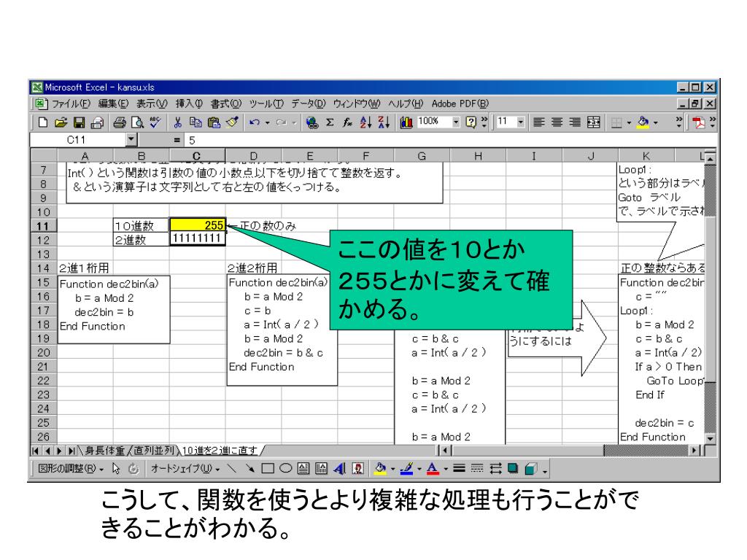Open the AutoShapes (オートシェイプ) menu
Viewport: 747px width, 560px height.
pos(185,469)
